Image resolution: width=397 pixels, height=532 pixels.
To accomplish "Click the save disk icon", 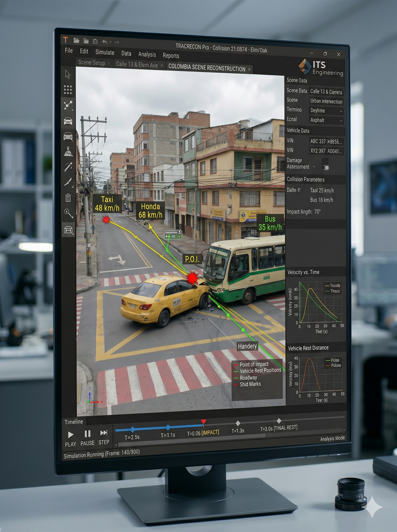I will pos(95,41).
